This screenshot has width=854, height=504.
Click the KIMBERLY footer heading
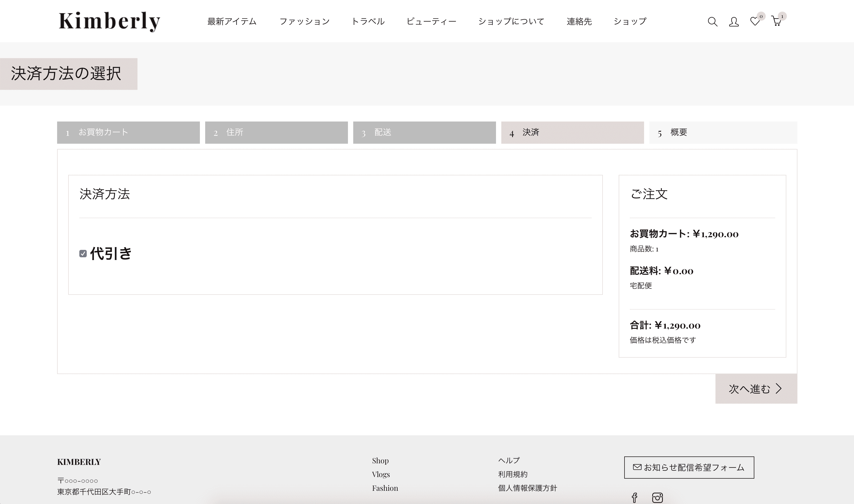(79, 462)
